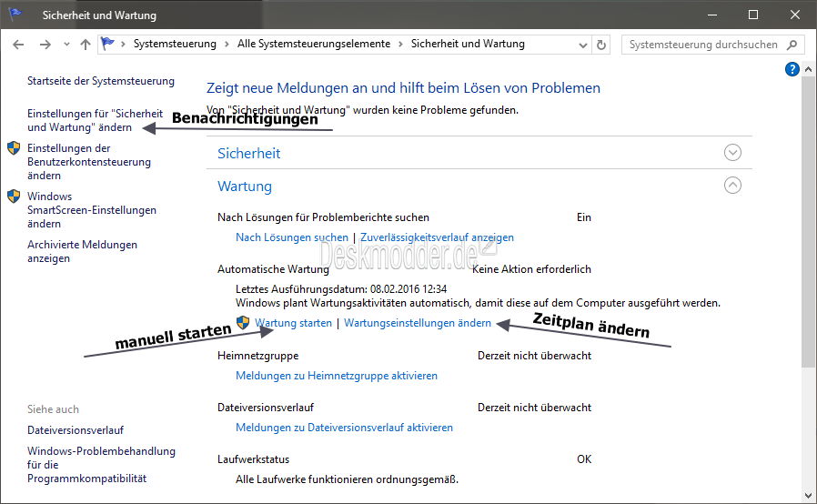Expand chevron after Alle Systemsteuerungselemente
Viewport: 817px width, 504px height.
point(400,45)
